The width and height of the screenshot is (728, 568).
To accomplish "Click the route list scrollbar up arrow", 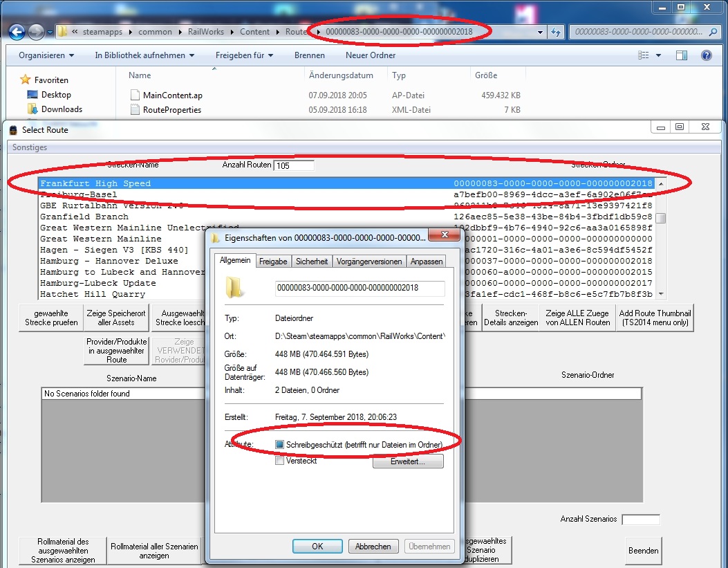I will click(661, 183).
